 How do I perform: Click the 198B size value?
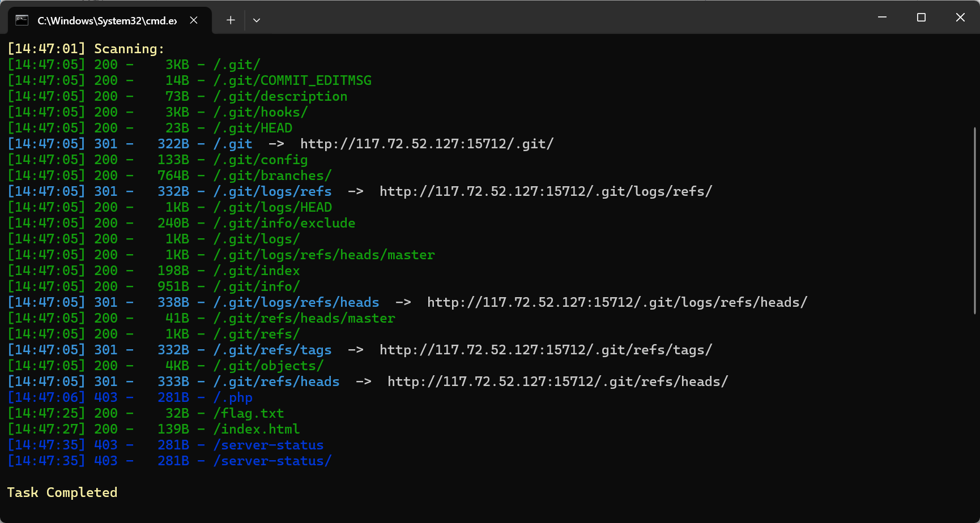point(173,271)
